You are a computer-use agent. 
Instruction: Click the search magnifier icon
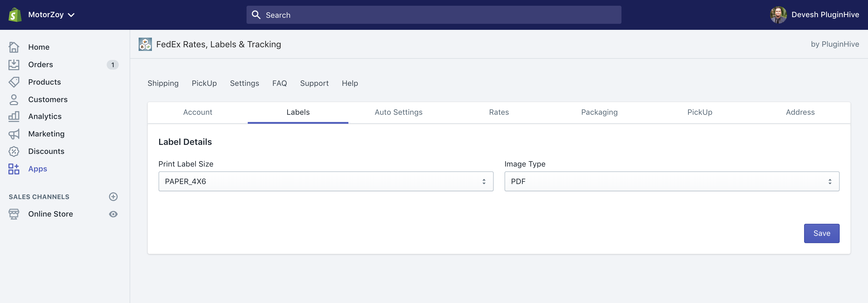[x=256, y=15]
